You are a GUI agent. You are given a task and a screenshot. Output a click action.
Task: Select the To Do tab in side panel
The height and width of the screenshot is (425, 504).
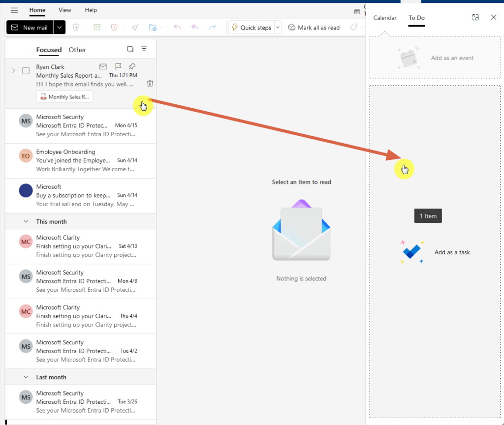(416, 18)
